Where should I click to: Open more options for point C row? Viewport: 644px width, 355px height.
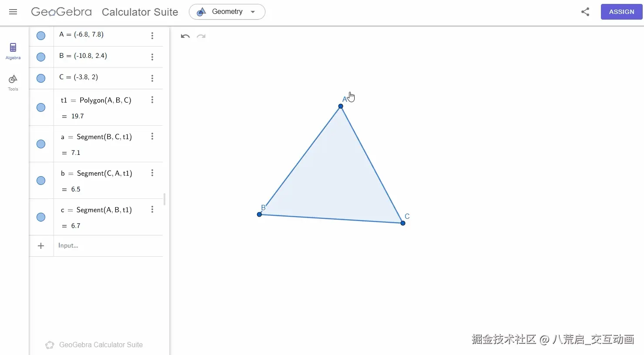(152, 78)
